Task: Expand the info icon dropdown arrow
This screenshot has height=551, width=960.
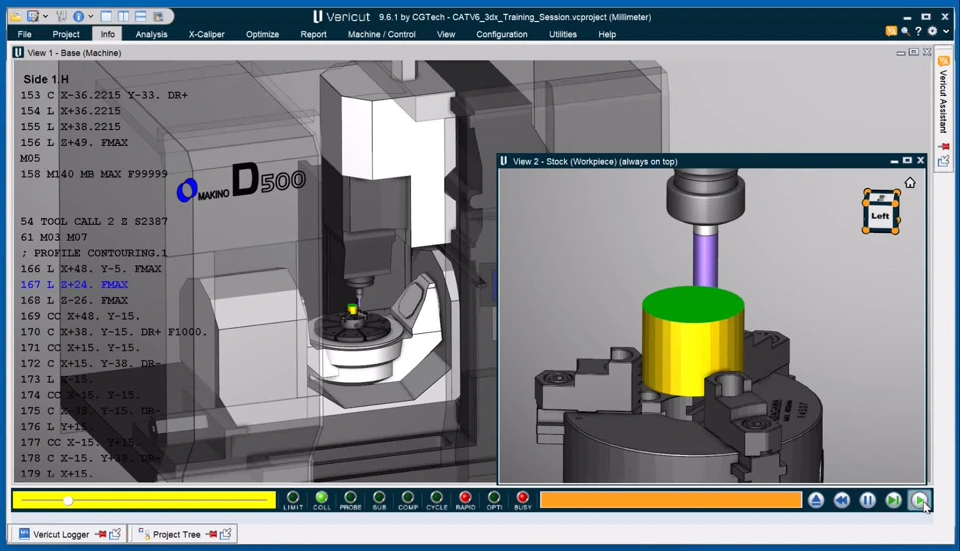Action: [x=91, y=17]
